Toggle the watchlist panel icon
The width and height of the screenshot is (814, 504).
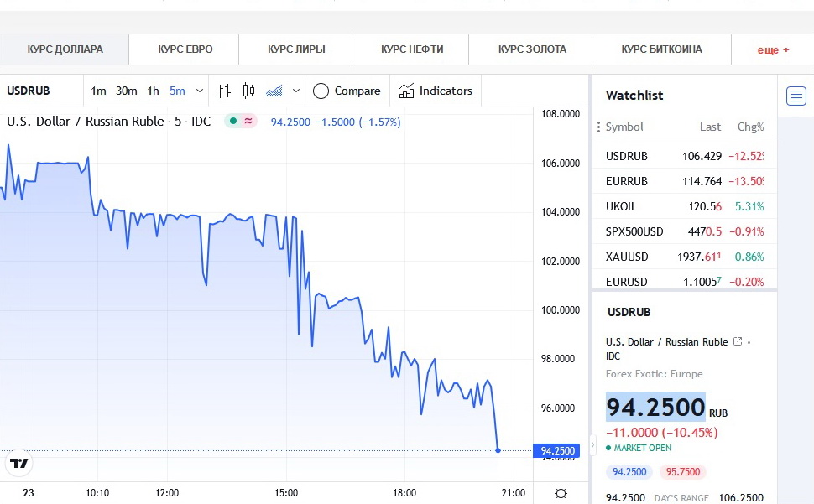796,96
